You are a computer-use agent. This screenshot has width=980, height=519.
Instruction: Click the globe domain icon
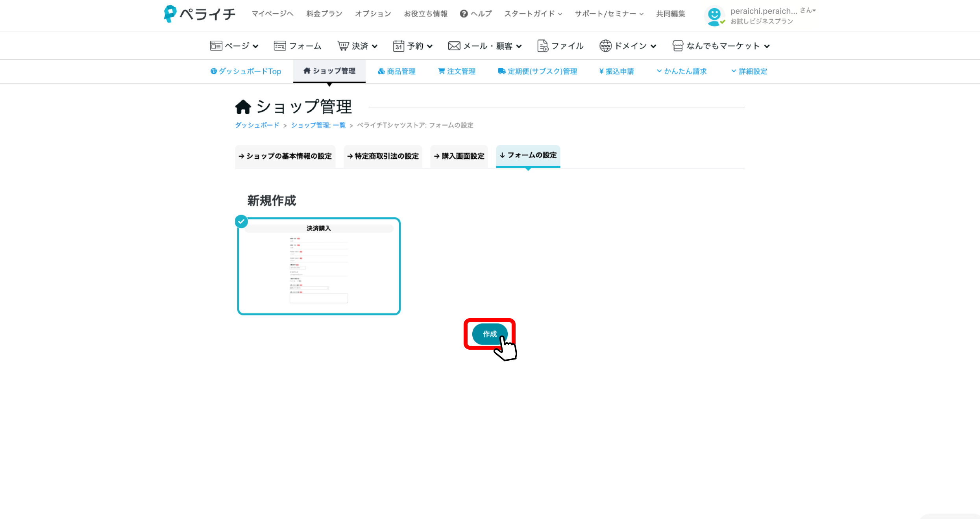point(605,46)
